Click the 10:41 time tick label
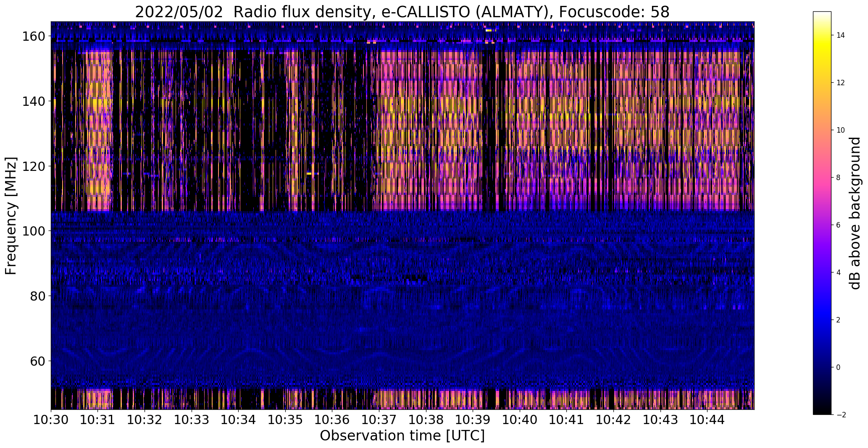Image resolution: width=868 pixels, height=448 pixels. (567, 419)
